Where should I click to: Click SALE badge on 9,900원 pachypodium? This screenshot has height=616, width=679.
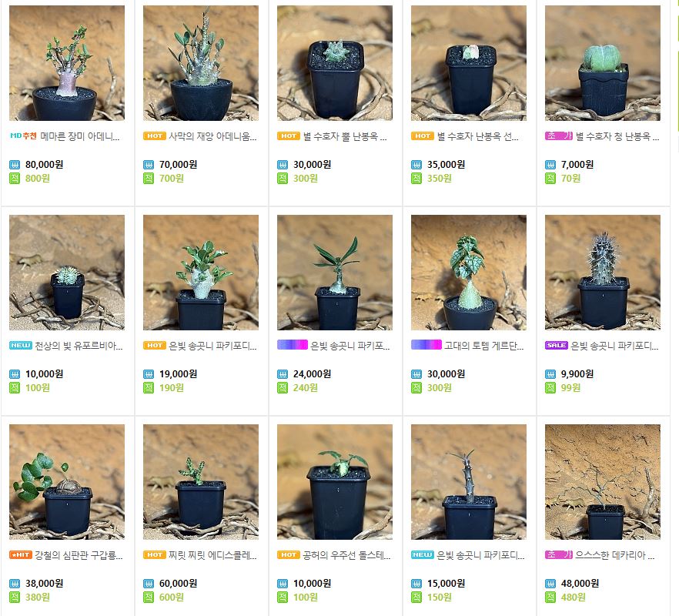557,345
